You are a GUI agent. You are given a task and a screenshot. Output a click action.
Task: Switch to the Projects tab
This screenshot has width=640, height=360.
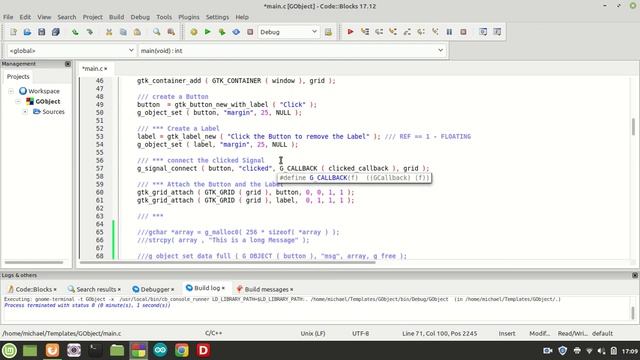pos(18,77)
